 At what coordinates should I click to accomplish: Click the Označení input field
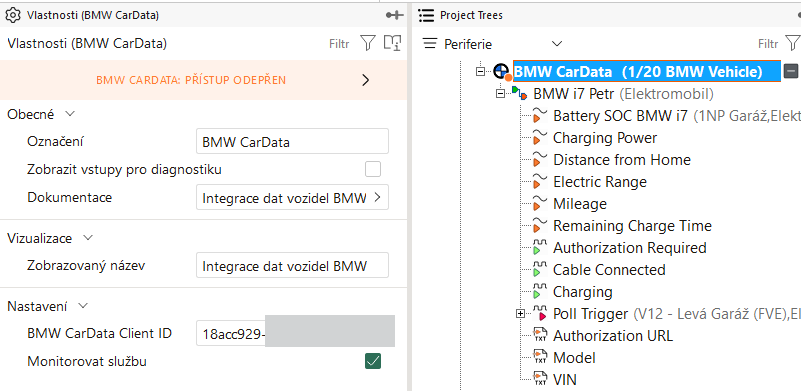(292, 142)
